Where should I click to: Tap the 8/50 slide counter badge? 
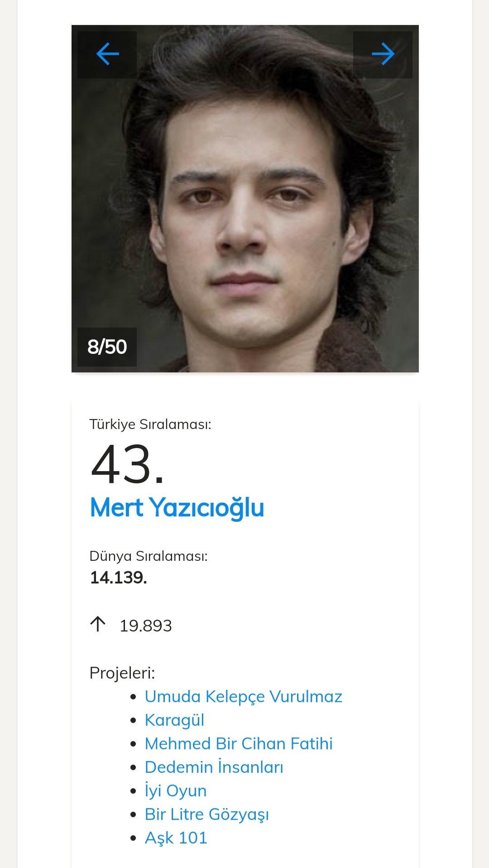point(107,347)
